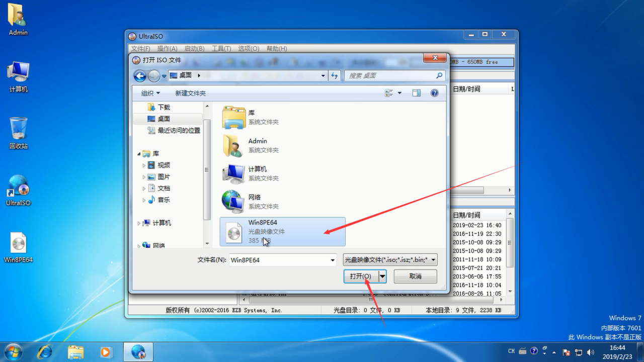Open Windows Explorer from the taskbar
The width and height of the screenshot is (644, 362).
75,351
